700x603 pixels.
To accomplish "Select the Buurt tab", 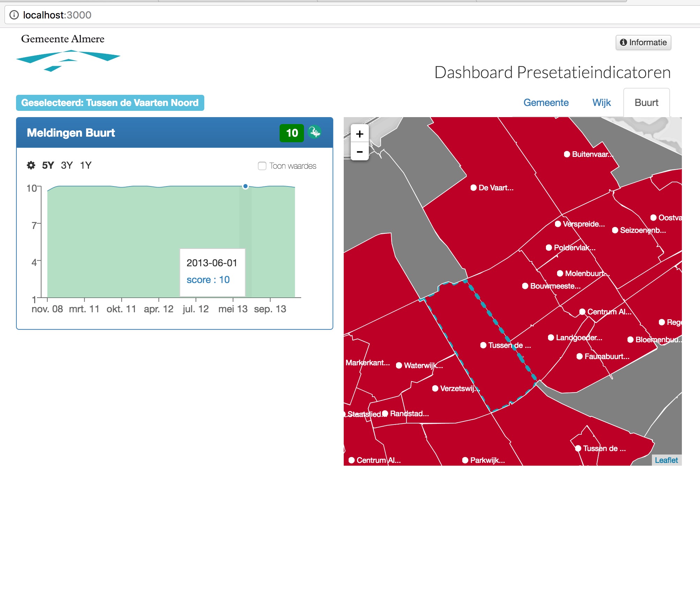I will pos(646,102).
